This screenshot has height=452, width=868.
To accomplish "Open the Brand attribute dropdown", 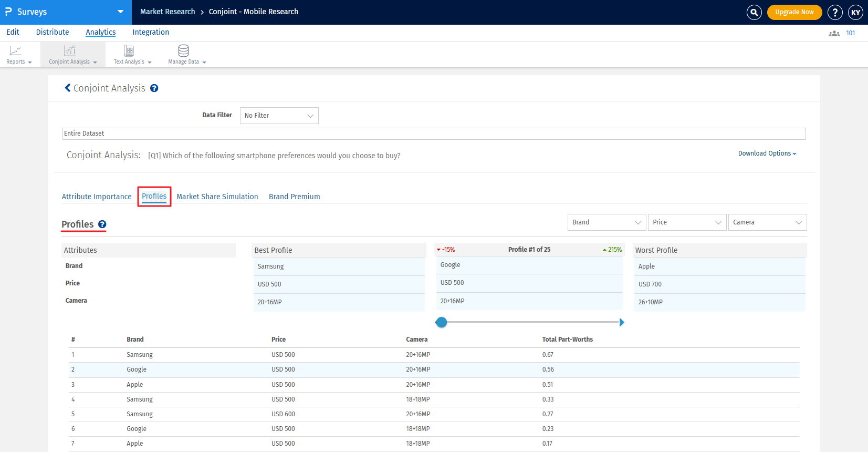I will coord(607,222).
